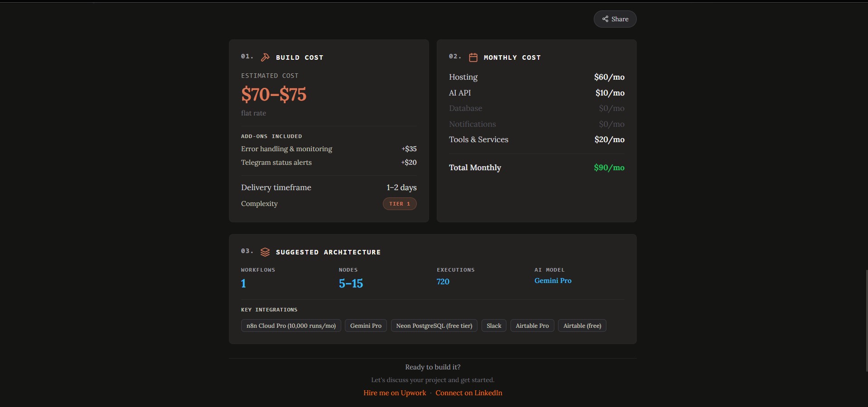This screenshot has height=407, width=868.
Task: Click the $20/mo Tools & Services price
Action: pos(609,139)
